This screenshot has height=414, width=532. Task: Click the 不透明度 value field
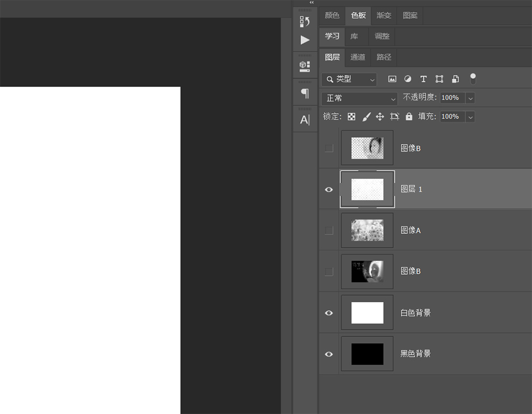point(453,98)
